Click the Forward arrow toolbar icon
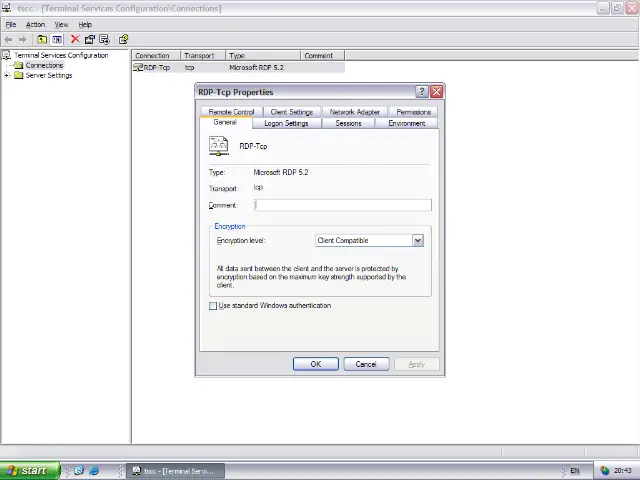 pos(22,40)
